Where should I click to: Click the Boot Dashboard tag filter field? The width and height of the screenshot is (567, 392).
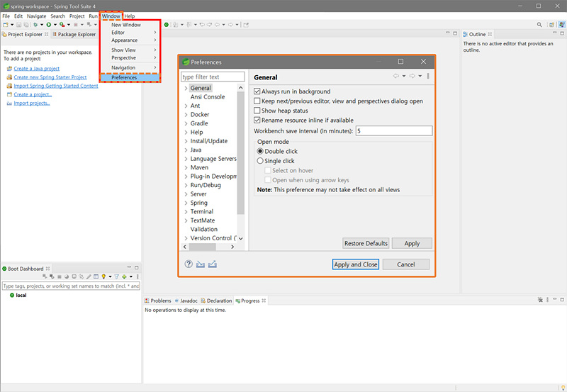point(71,286)
